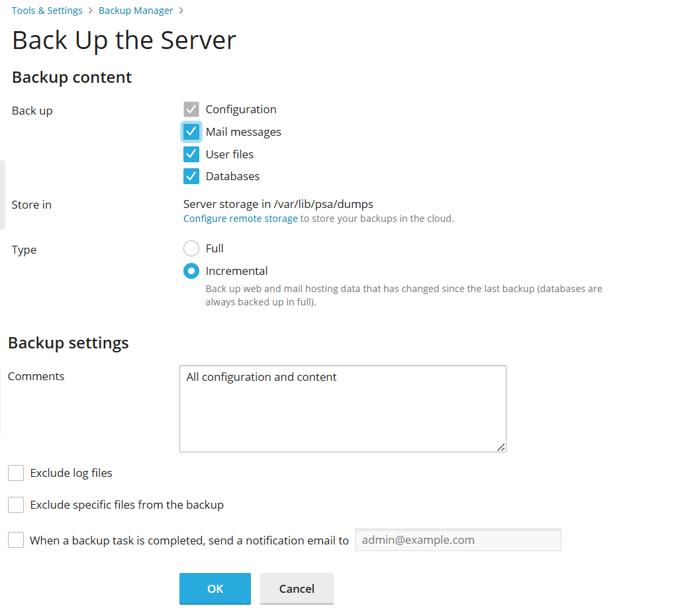This screenshot has height=616, width=678.
Task: Select the Full backup type
Action: [x=191, y=248]
